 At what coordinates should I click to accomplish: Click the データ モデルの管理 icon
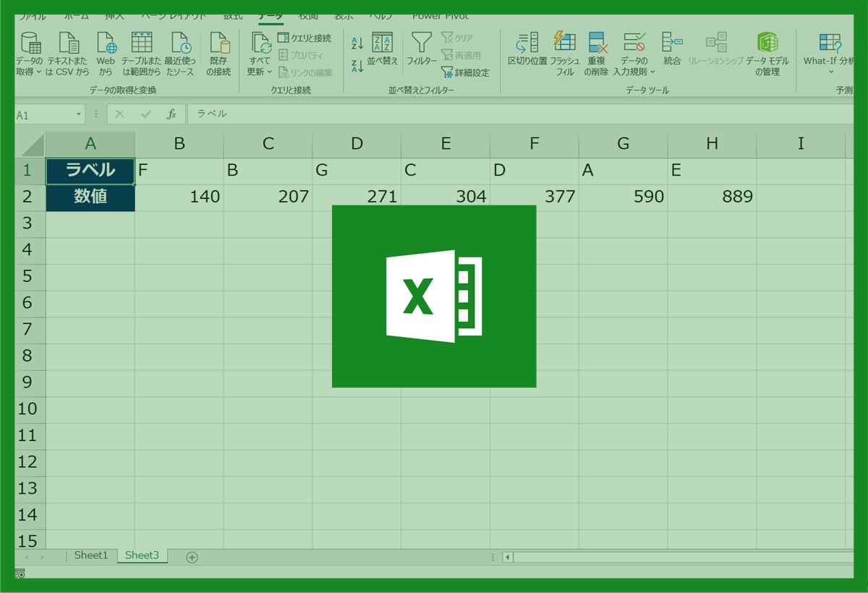(767, 43)
